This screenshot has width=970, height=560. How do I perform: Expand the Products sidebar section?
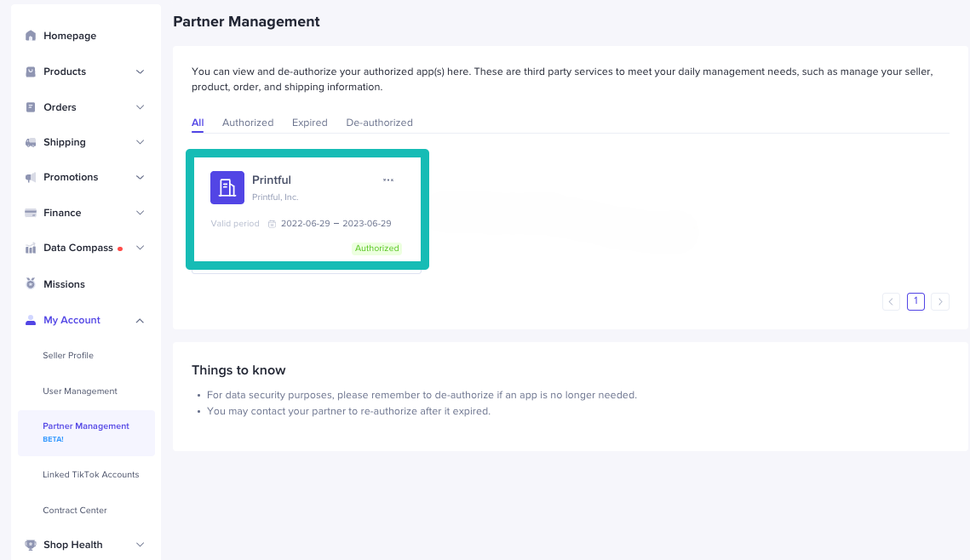coord(140,71)
